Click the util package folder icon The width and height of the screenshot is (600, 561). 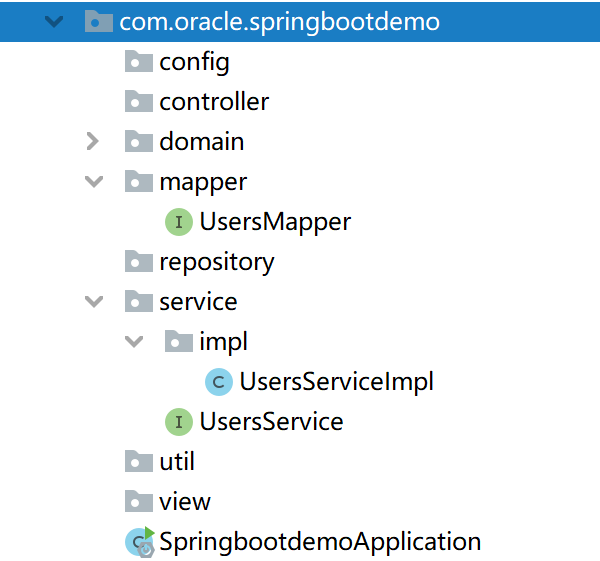138,462
